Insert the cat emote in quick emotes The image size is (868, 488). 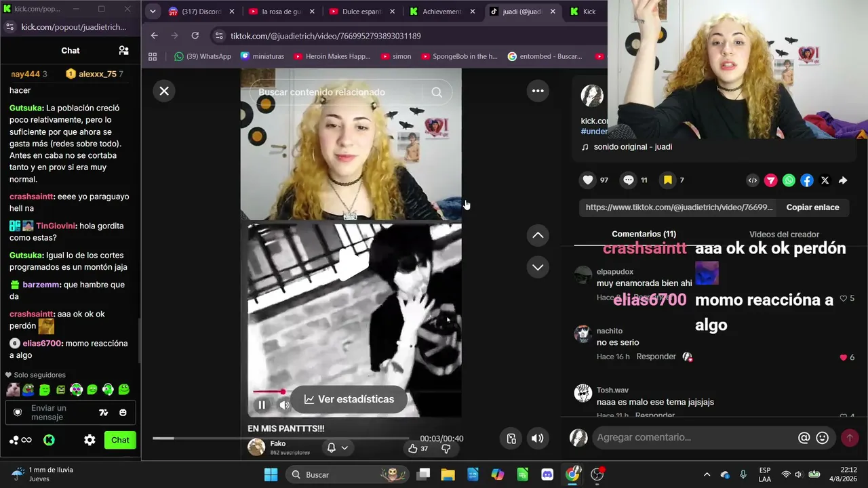coord(13,390)
